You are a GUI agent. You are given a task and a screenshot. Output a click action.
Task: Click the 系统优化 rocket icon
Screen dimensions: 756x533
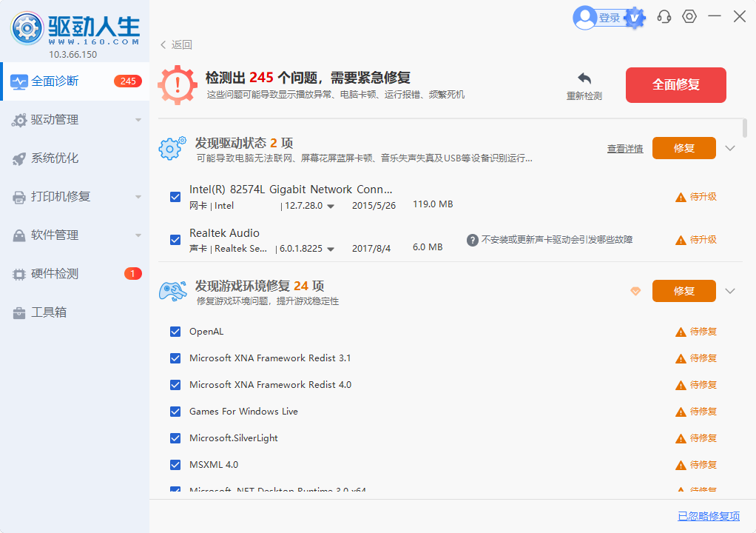18,158
